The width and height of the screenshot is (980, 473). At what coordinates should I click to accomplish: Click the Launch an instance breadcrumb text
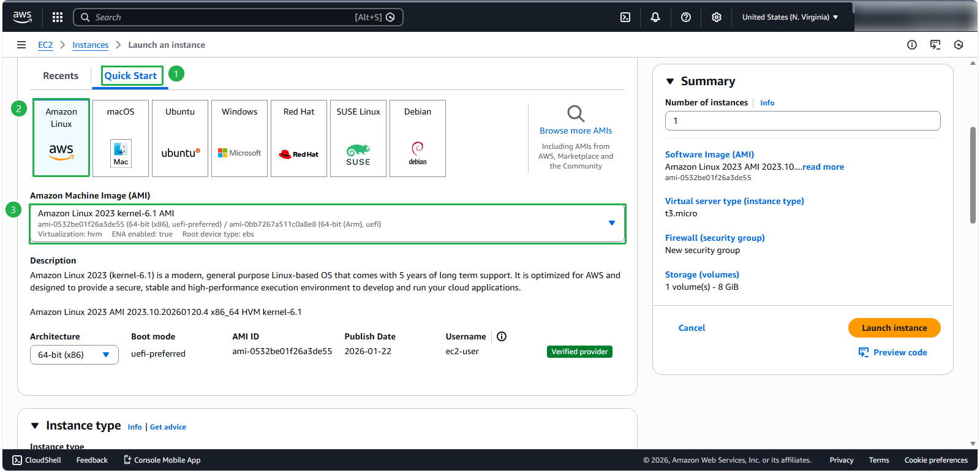[x=167, y=45]
